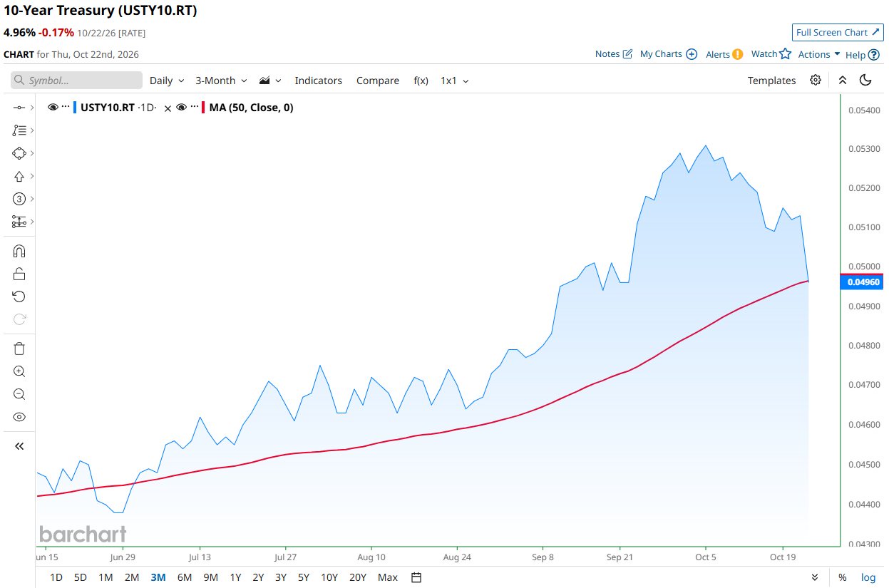This screenshot has width=889, height=588.
Task: Choose the geometric shapes tool
Action: click(19, 153)
